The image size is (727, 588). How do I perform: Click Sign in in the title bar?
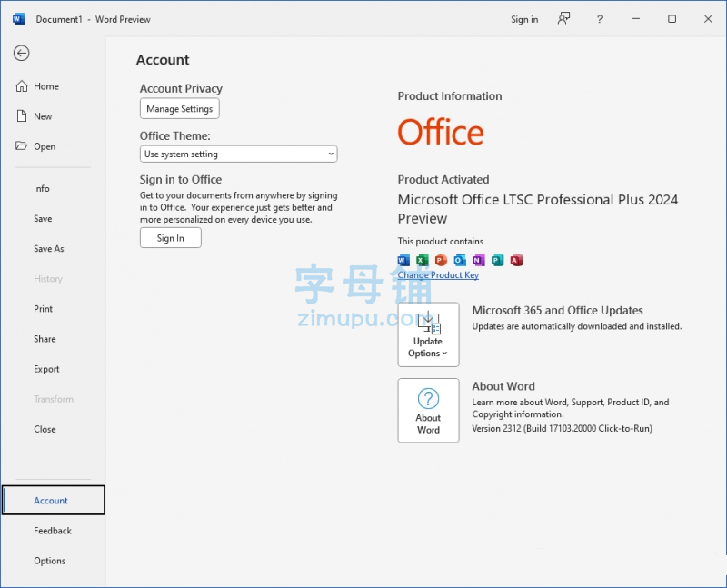pos(524,19)
